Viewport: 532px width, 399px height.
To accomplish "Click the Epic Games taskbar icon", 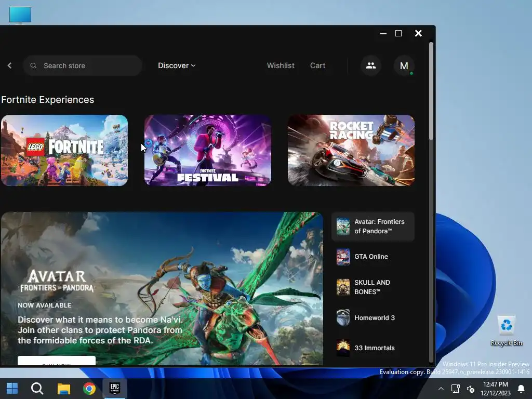I will click(x=115, y=389).
